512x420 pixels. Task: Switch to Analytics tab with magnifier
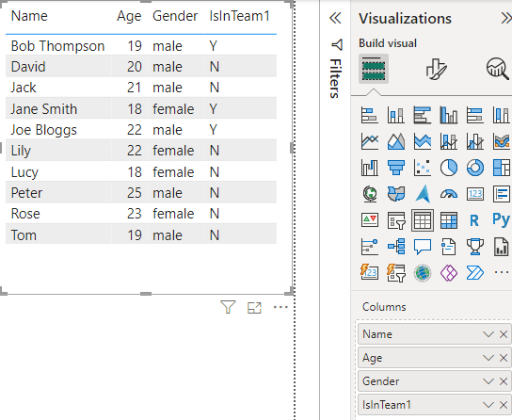pos(497,69)
